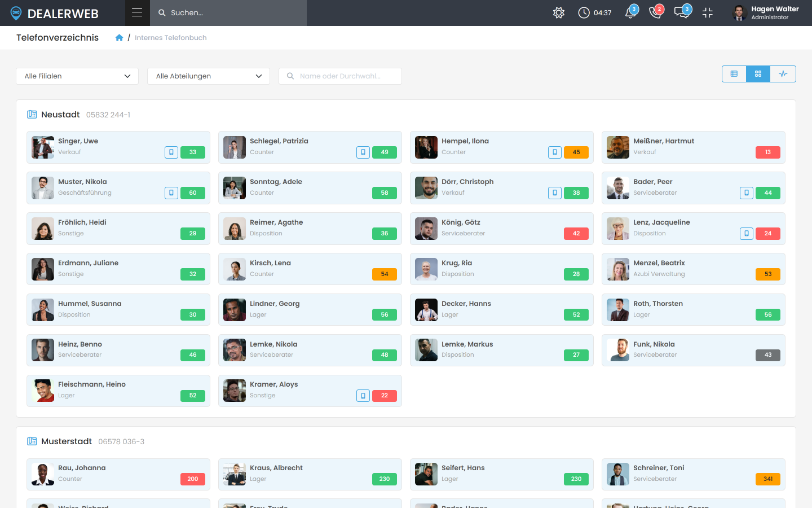This screenshot has width=812, height=508.
Task: Click avatar photo of Fröhlich, Heidi
Action: tap(43, 229)
